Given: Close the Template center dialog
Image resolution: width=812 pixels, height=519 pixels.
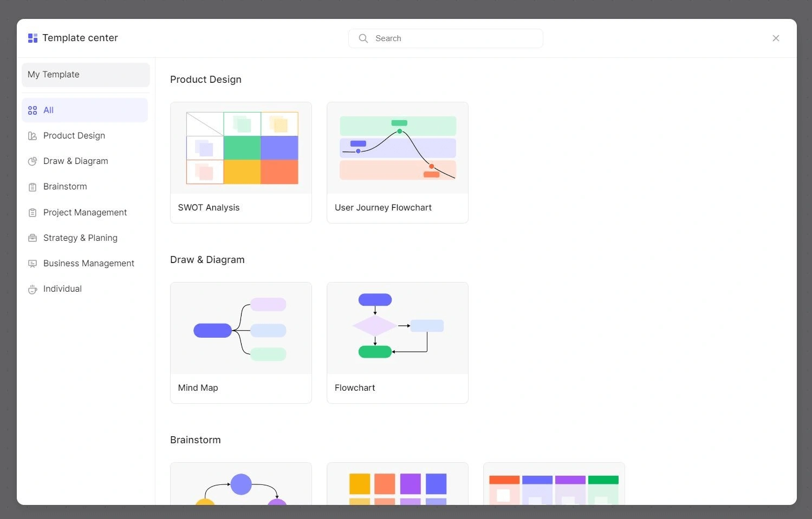Looking at the screenshot, I should click(776, 38).
